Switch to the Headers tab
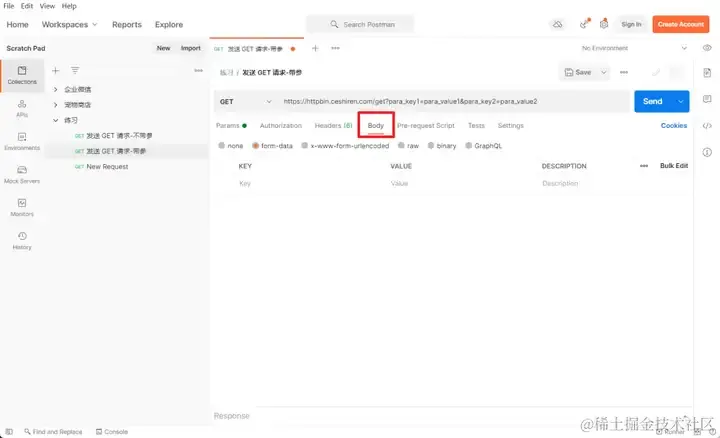This screenshot has height=438, width=720. tap(333, 125)
